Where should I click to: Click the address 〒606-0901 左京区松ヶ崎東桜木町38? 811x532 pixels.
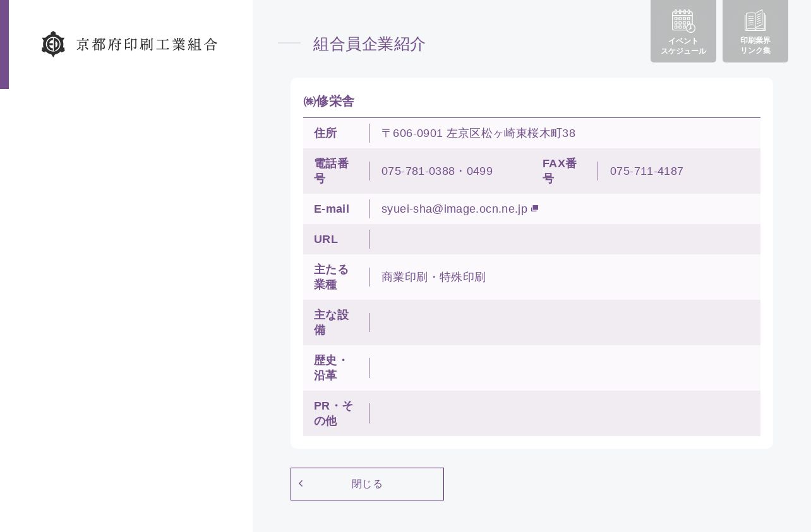478,133
